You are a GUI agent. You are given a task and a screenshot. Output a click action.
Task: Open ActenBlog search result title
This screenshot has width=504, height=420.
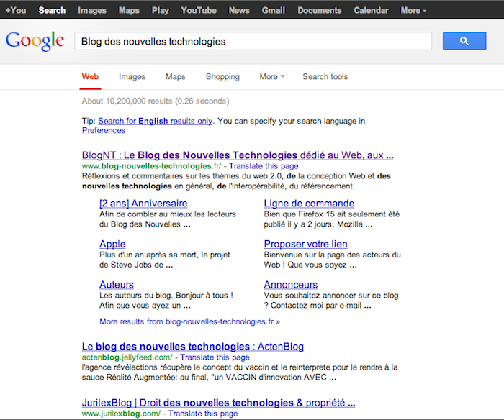point(192,347)
